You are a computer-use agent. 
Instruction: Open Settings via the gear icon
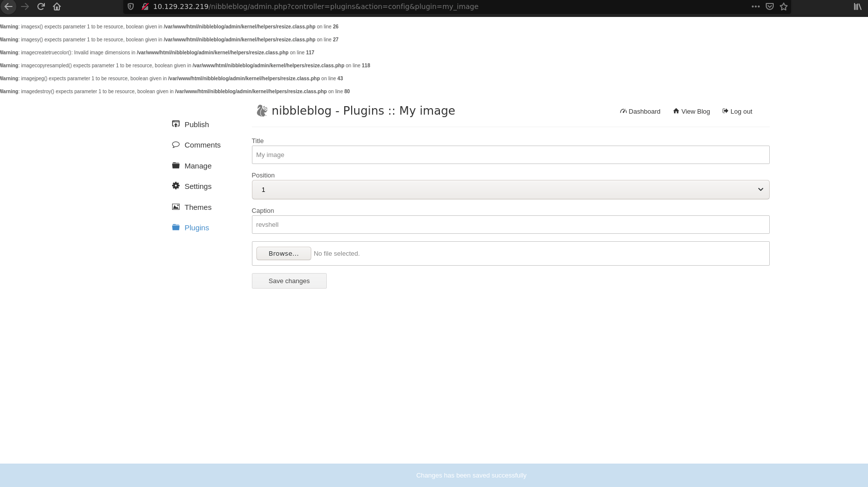[x=176, y=185]
